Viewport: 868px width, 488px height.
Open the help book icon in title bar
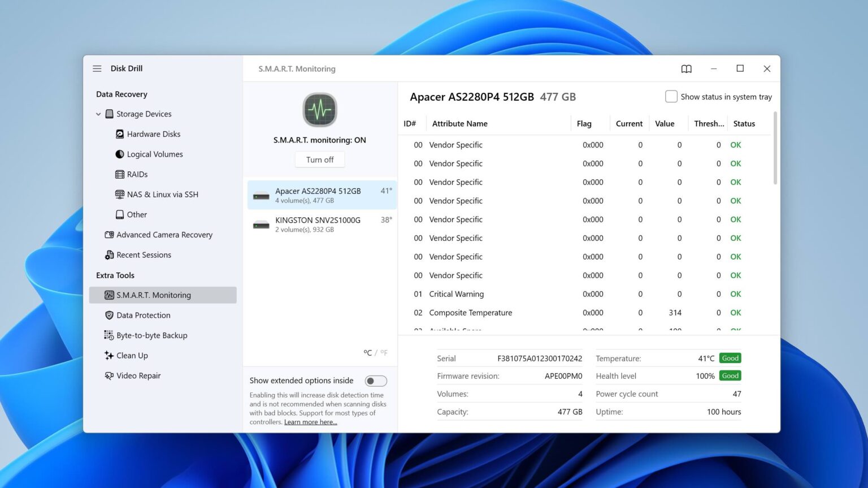(x=686, y=69)
